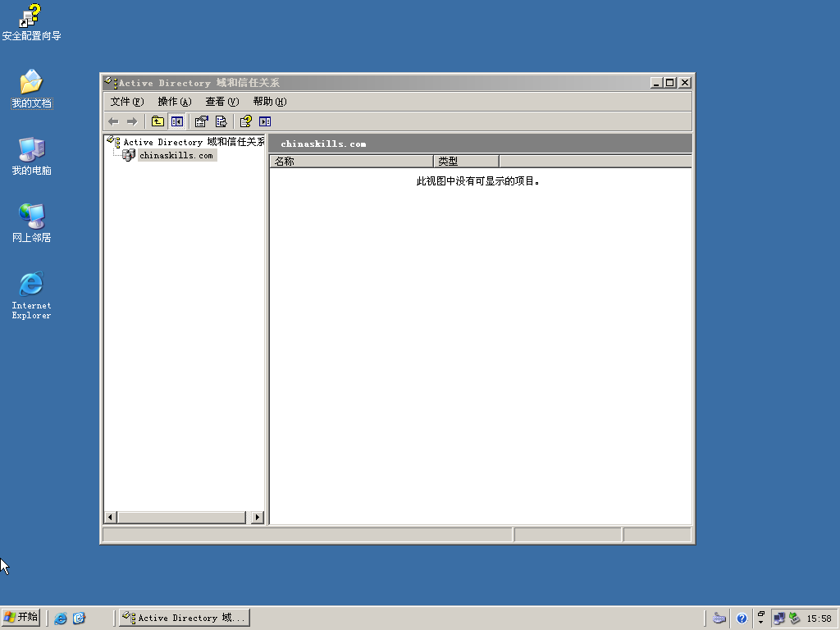The height and width of the screenshot is (630, 840).
Task: Select the 我的文档 desktop icon
Action: [x=31, y=89]
